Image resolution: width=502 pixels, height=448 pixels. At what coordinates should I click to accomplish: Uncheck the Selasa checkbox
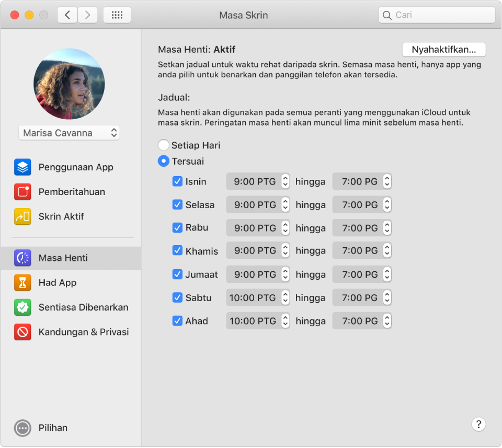177,204
